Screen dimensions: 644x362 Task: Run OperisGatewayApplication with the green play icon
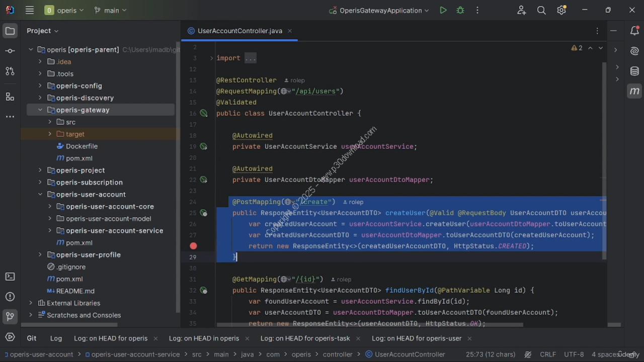point(443,10)
